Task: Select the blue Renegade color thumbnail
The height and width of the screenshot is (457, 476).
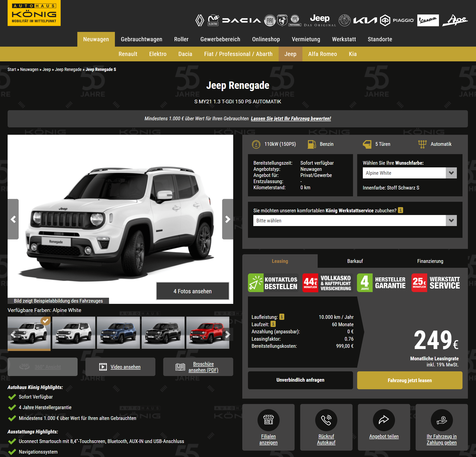Action: click(x=118, y=333)
